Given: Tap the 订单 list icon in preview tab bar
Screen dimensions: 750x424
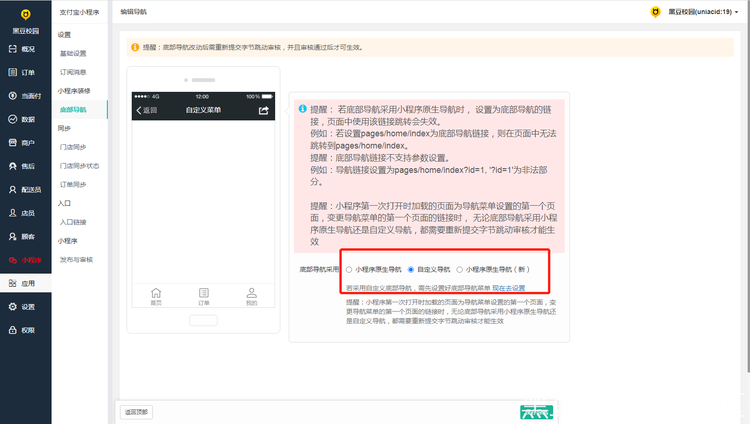Looking at the screenshot, I should pos(204,293).
